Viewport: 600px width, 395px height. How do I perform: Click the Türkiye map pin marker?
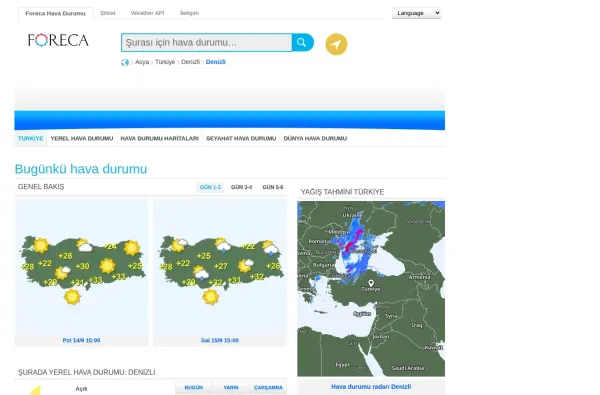(371, 283)
